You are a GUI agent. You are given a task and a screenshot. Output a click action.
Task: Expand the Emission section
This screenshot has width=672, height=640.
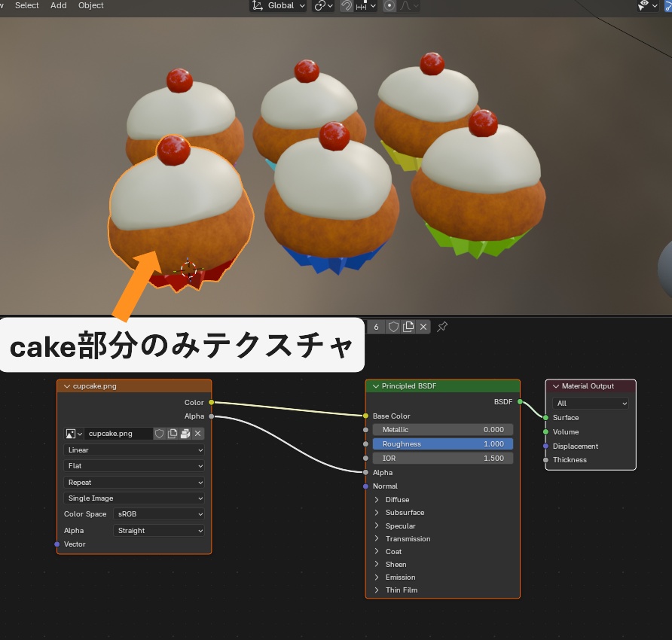396,577
